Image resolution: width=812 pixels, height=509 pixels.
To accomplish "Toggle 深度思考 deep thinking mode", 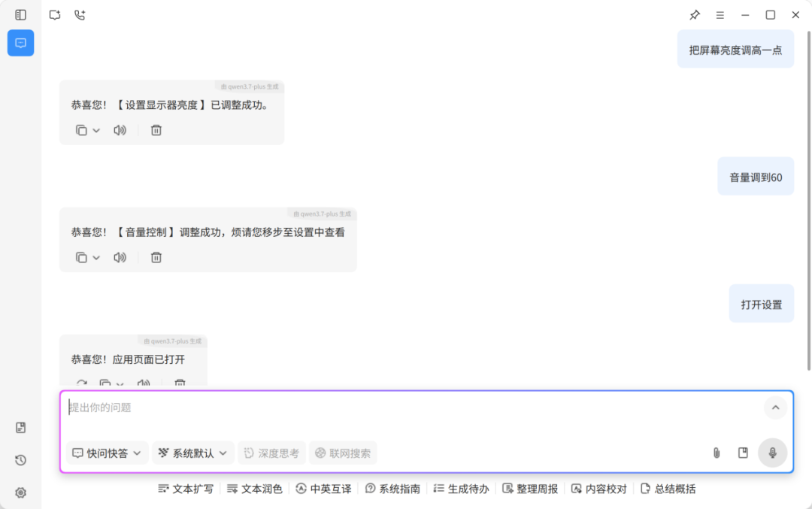I will pos(272,453).
